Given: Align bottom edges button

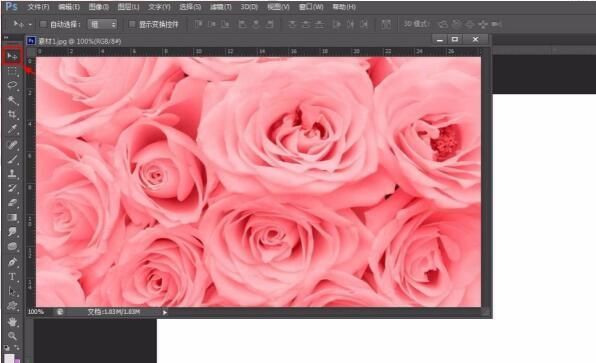Looking at the screenshot, I should tap(226, 24).
